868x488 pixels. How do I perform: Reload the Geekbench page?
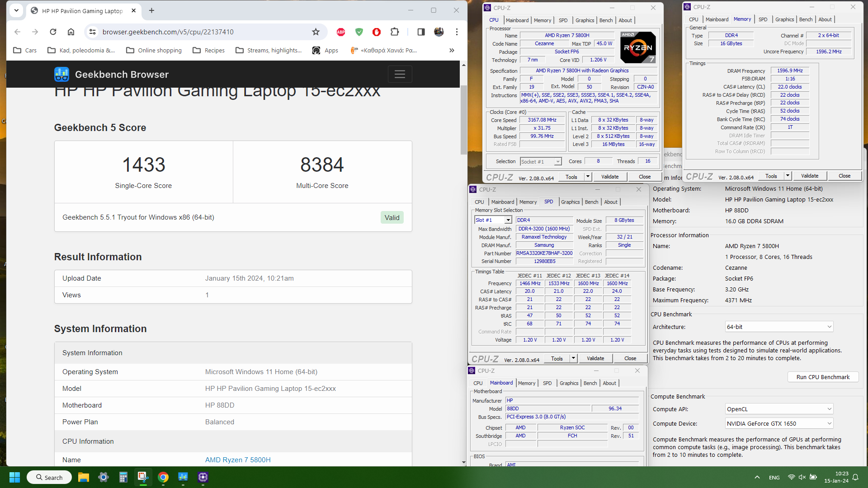(x=53, y=32)
